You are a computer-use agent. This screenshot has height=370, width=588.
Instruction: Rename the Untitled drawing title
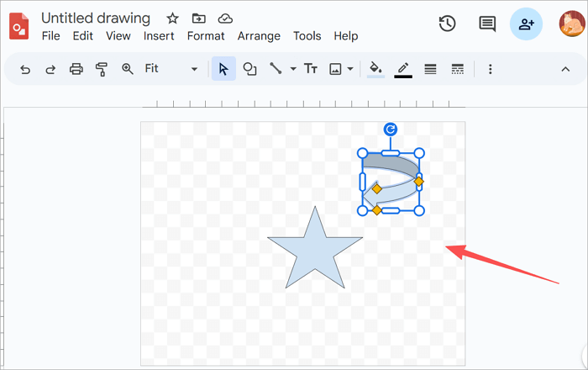96,18
